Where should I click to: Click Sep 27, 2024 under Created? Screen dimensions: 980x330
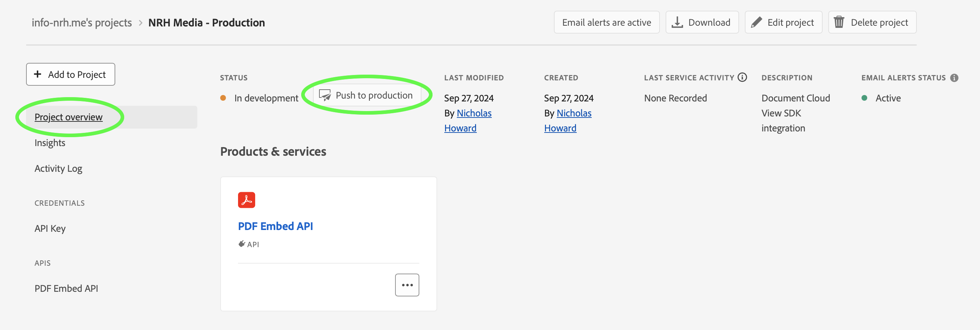[569, 98]
